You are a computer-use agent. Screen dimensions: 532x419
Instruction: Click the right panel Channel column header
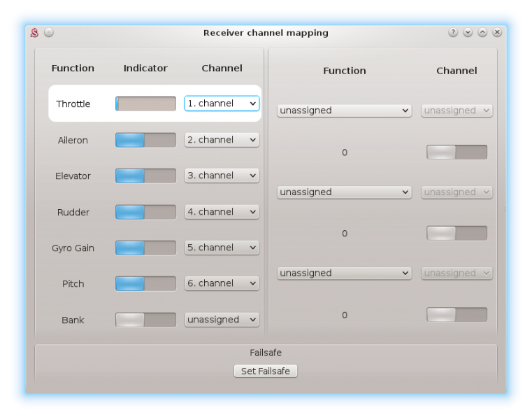coord(456,71)
